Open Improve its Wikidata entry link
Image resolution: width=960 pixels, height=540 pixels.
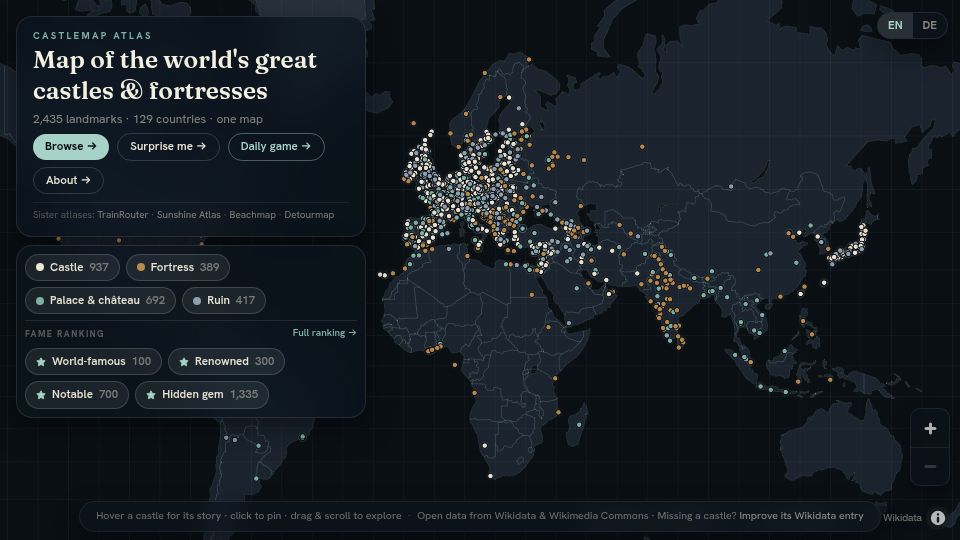click(x=801, y=516)
